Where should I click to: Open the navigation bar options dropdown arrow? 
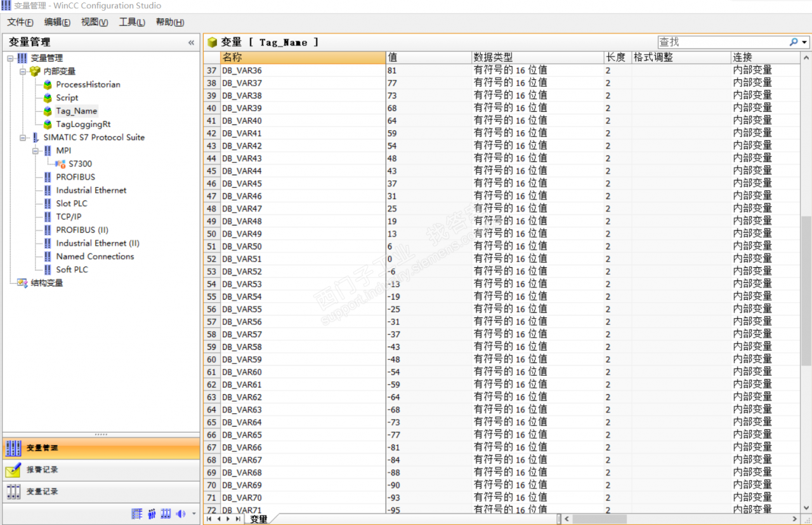pos(193,514)
